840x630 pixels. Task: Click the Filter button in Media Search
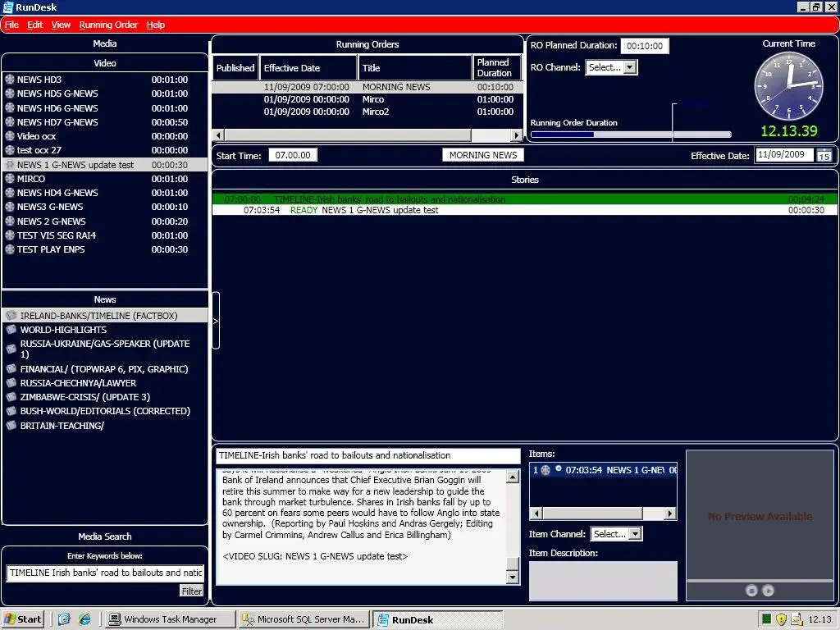pos(191,591)
